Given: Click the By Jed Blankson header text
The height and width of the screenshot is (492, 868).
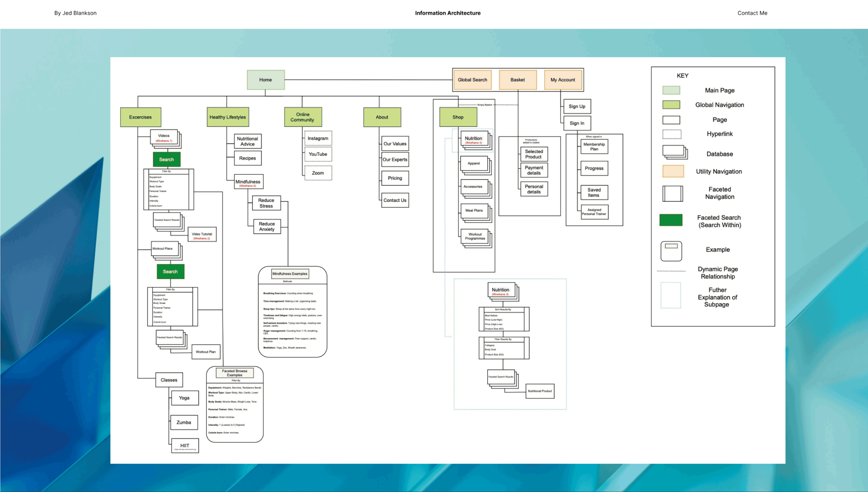Looking at the screenshot, I should tap(75, 13).
